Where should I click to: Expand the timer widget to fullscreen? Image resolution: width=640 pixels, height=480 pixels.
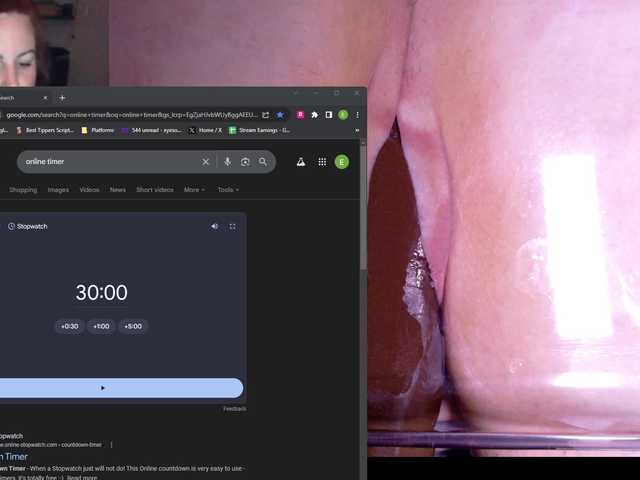[x=232, y=227]
